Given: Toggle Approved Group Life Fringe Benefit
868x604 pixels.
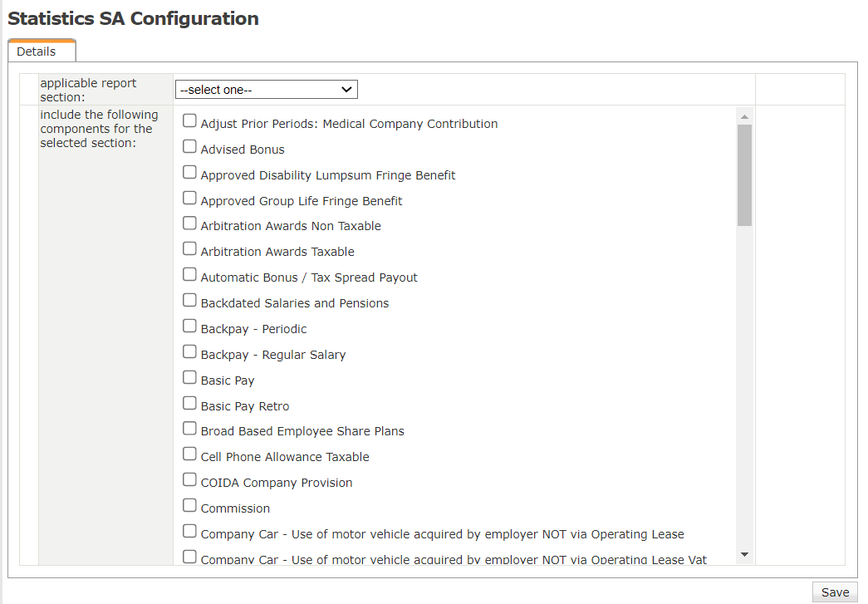Looking at the screenshot, I should (190, 199).
